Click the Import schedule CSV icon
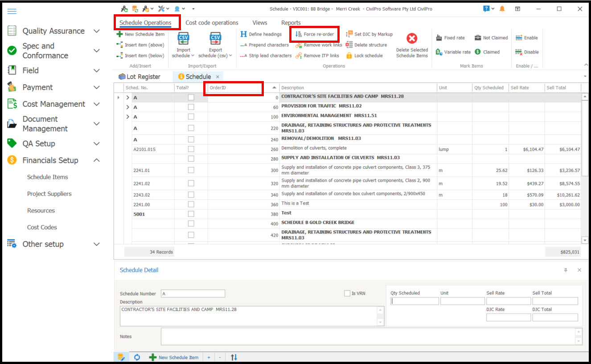 183,39
